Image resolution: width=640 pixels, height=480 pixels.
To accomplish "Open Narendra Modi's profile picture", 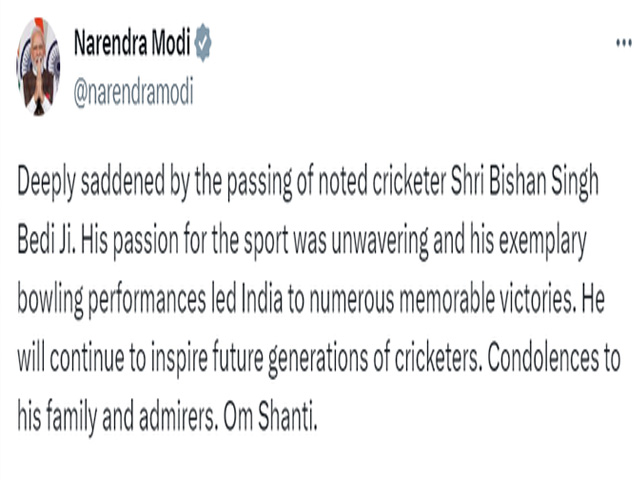I will pyautogui.click(x=38, y=67).
